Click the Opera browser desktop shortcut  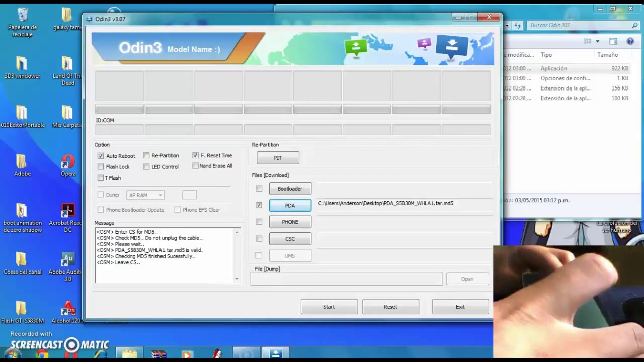tap(68, 165)
